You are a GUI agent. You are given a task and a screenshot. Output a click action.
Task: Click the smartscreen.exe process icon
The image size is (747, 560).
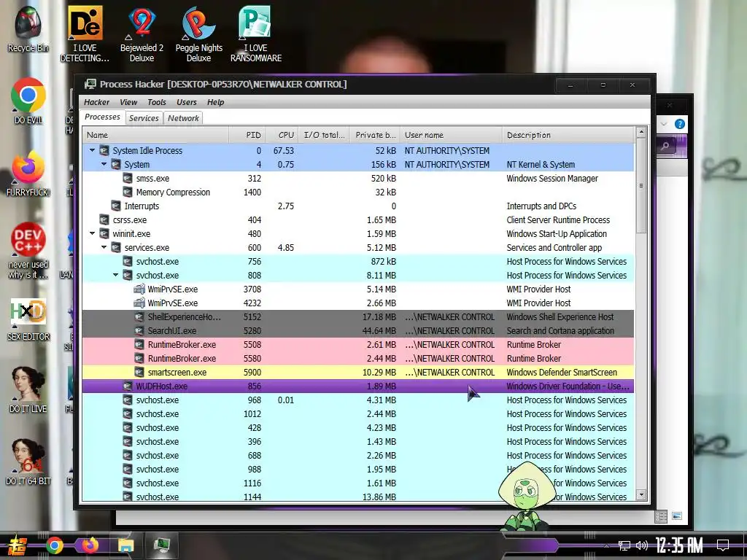point(139,372)
